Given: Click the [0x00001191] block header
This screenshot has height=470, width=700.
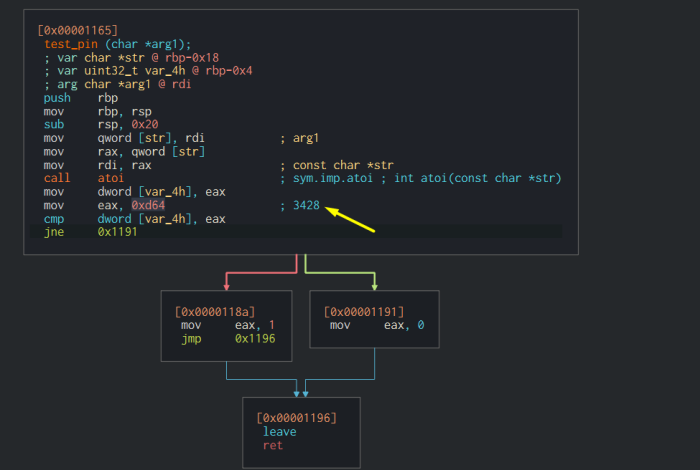Looking at the screenshot, I should click(365, 312).
